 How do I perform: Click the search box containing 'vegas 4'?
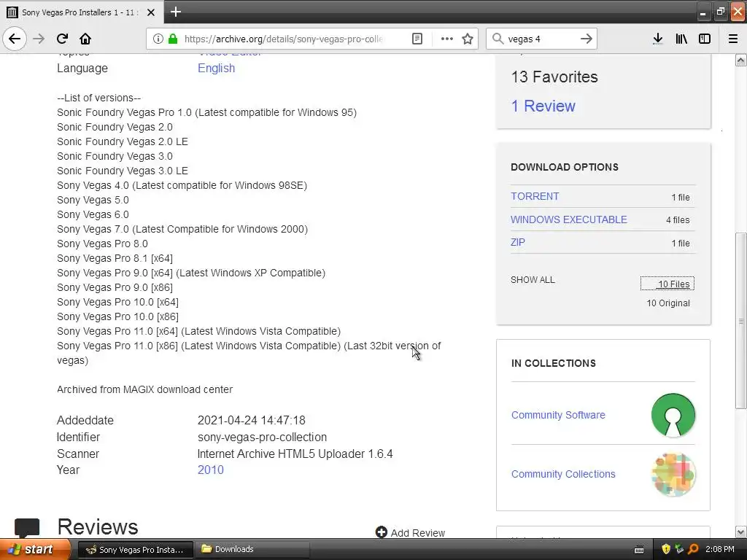(x=541, y=39)
